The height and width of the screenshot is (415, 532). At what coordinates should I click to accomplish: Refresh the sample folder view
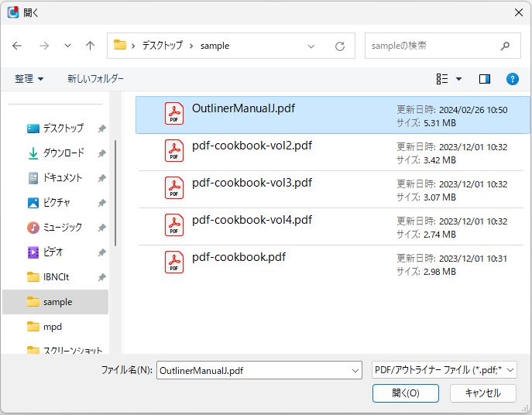point(339,46)
